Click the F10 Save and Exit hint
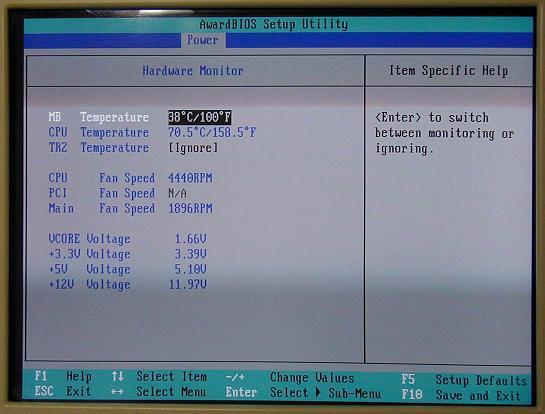This screenshot has height=414, width=545. [x=461, y=395]
